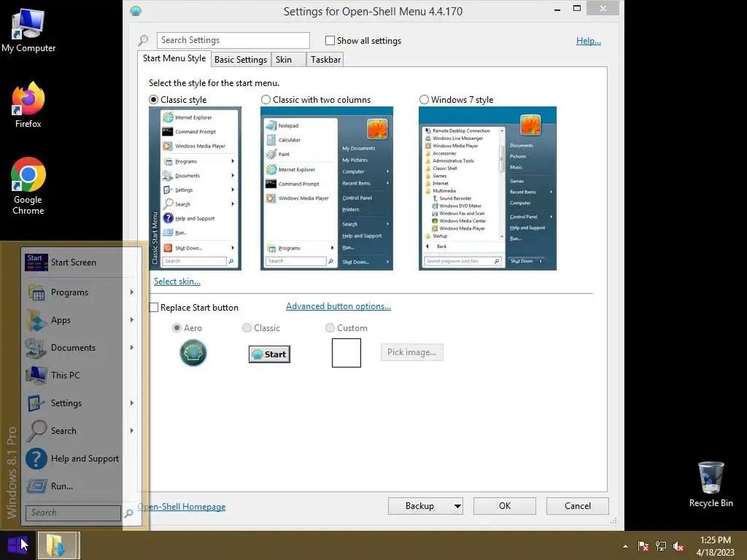The width and height of the screenshot is (747, 560).
Task: Launch Firefox from the desktop
Action: click(28, 105)
